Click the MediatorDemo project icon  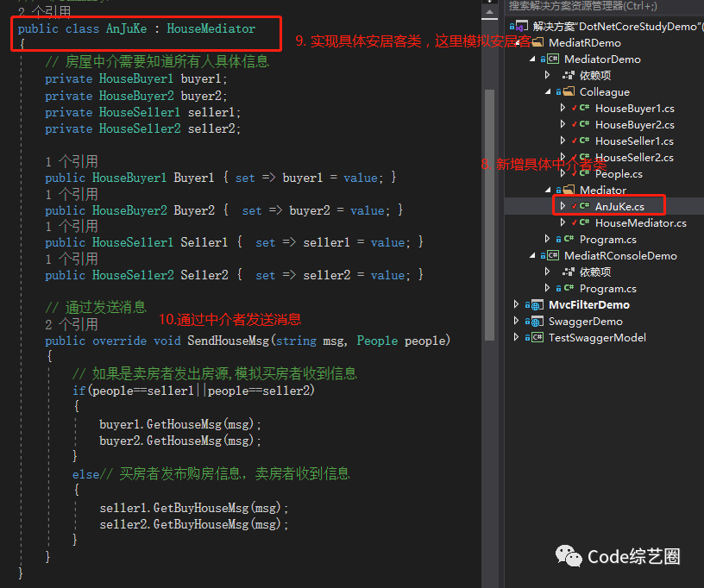pyautogui.click(x=553, y=59)
